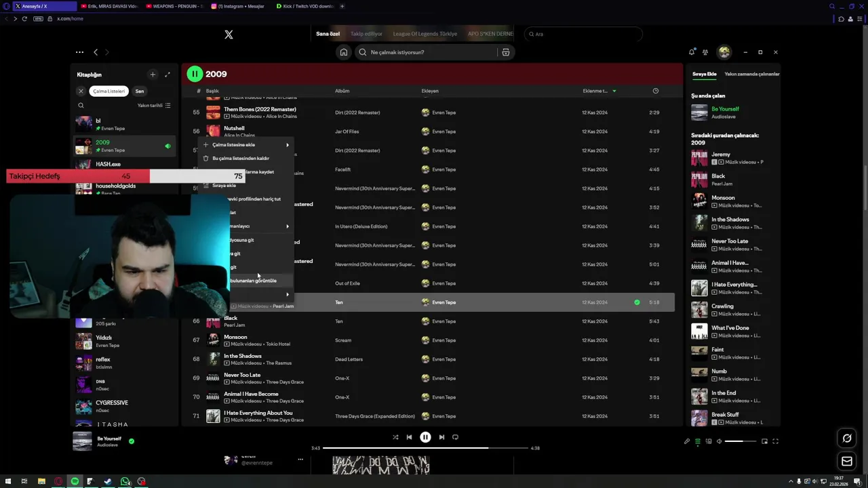This screenshot has height=488, width=868.
Task: Open playlist bl in library
Action: (125, 124)
